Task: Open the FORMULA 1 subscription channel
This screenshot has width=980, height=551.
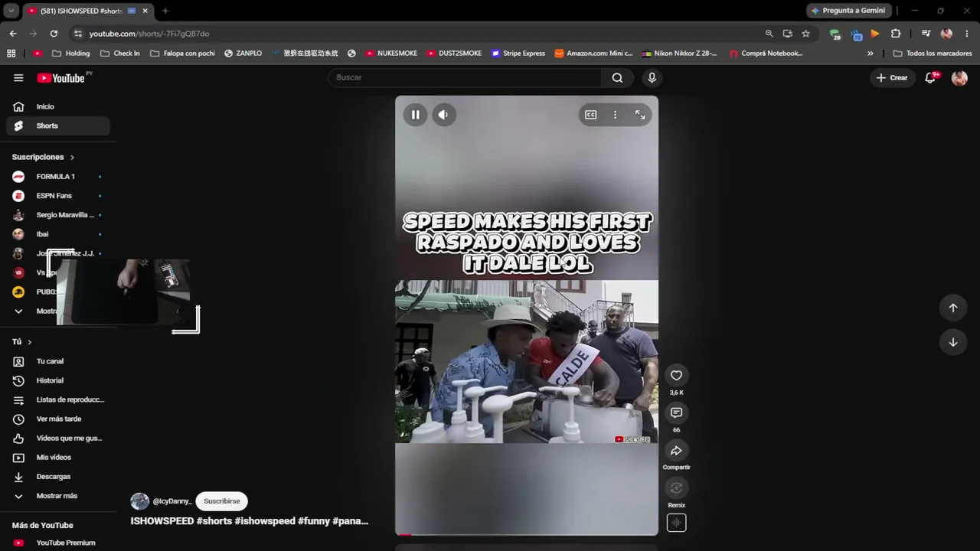Action: click(x=58, y=177)
